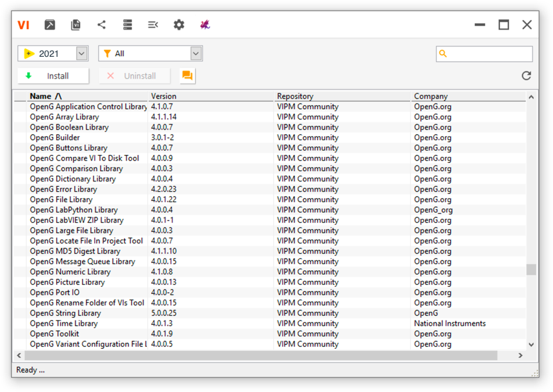Image resolution: width=553 pixels, height=392 pixels.
Task: Click the orange feedback chat icon
Action: 187,76
